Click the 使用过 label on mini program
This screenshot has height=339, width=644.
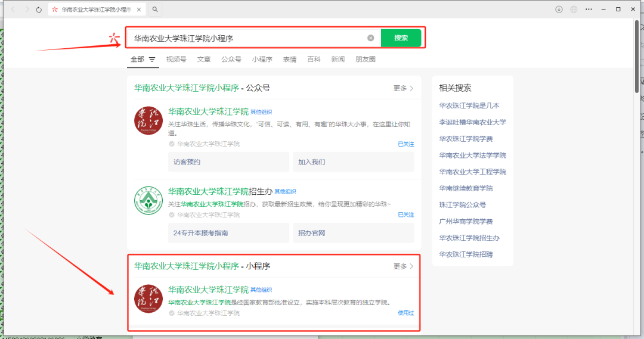tap(406, 313)
